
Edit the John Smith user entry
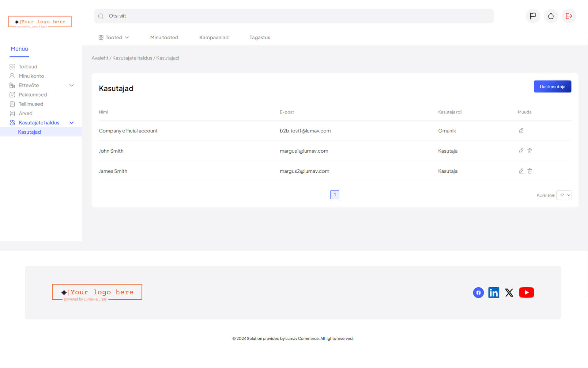[521, 151]
